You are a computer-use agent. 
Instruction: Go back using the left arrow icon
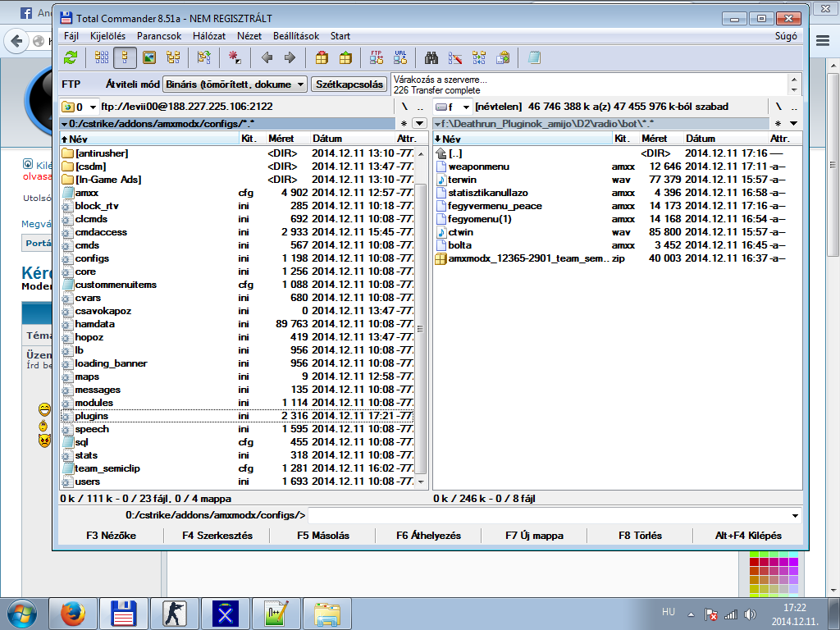[267, 57]
